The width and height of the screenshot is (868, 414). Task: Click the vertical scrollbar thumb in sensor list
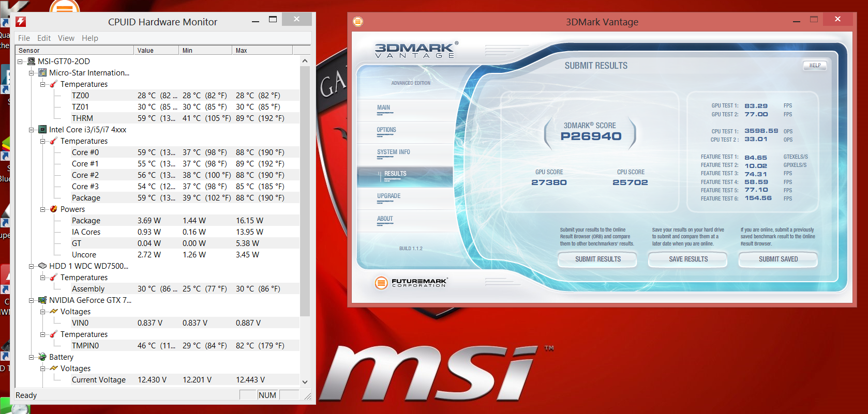coord(305,191)
